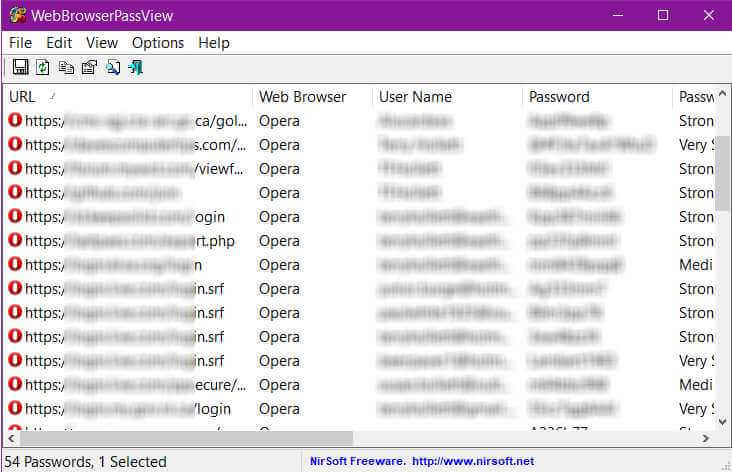Open the Properties toolbar icon
This screenshot has width=732, height=472.
tap(89, 68)
